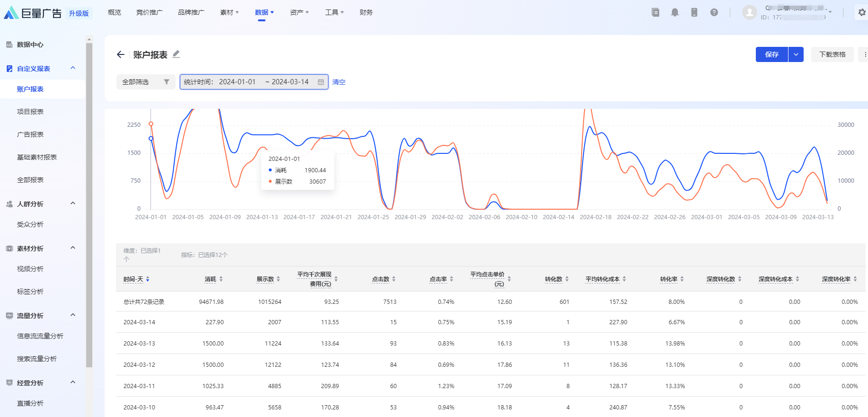Open 项目报表 in the sidebar
The image size is (868, 417).
pos(30,112)
